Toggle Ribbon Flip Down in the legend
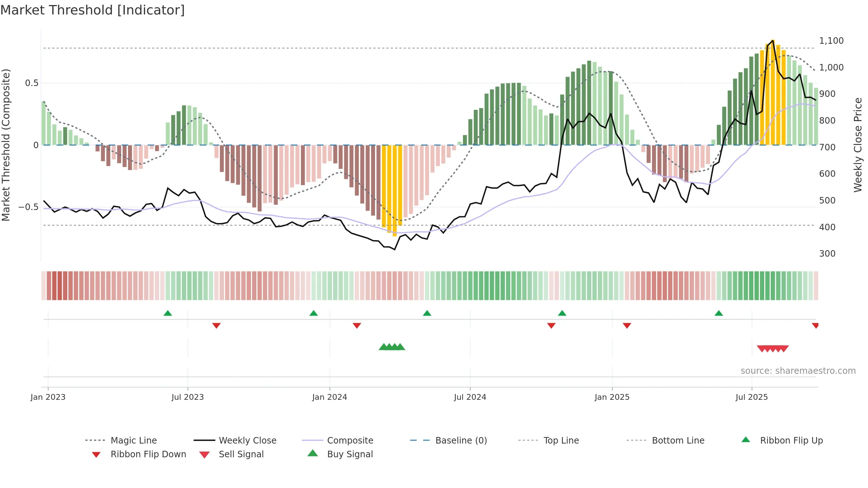868x488 pixels. [139, 454]
